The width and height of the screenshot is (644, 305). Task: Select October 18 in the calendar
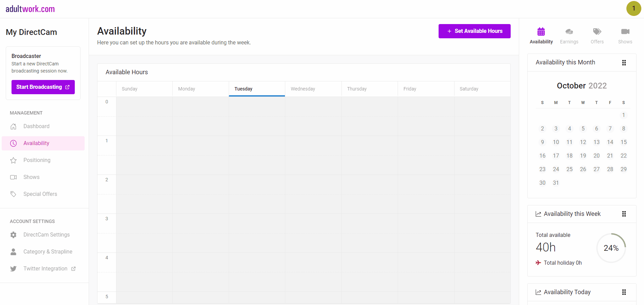click(x=570, y=156)
